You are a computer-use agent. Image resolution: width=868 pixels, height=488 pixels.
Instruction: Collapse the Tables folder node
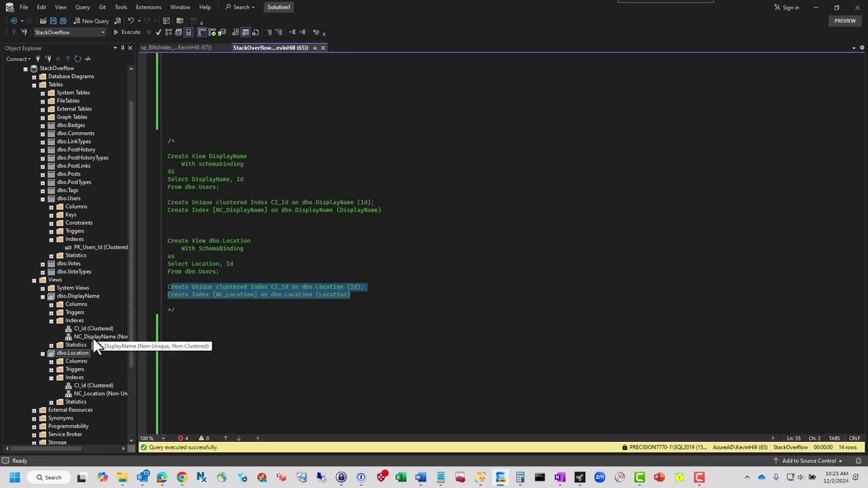(x=34, y=84)
